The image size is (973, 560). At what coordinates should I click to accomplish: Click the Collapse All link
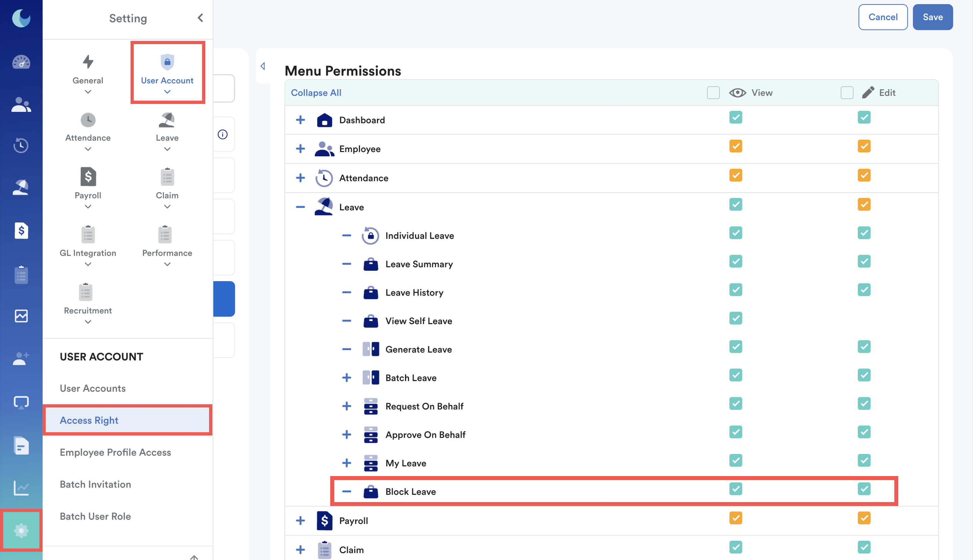(316, 93)
